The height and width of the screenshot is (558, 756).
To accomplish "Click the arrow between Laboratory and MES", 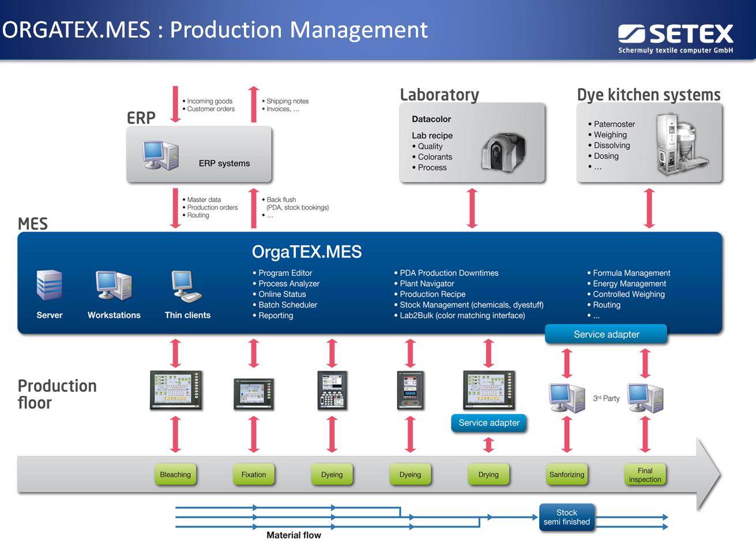I will coord(472,208).
